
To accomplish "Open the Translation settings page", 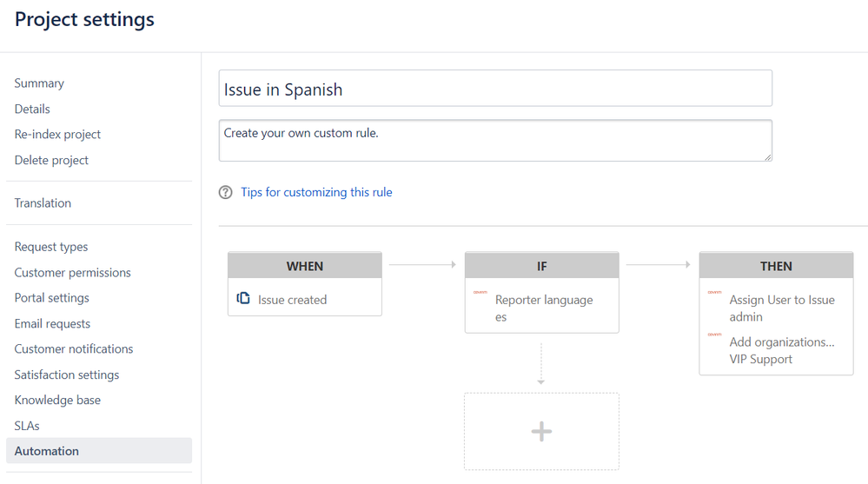I will [x=43, y=203].
